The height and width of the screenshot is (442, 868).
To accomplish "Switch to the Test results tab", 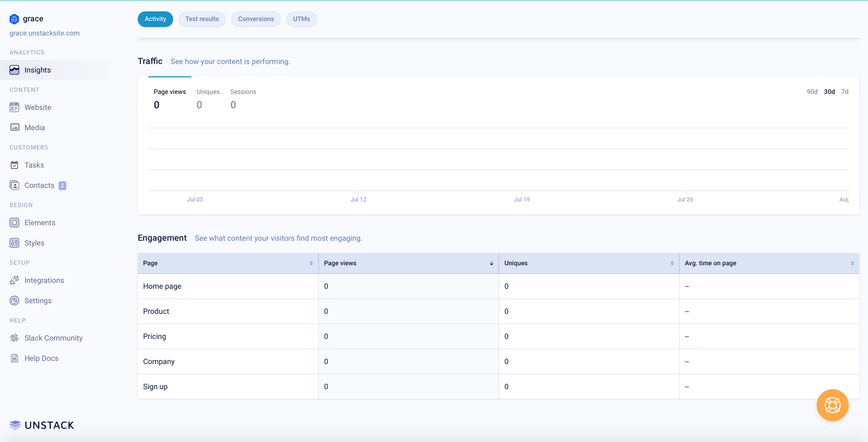I will click(202, 19).
